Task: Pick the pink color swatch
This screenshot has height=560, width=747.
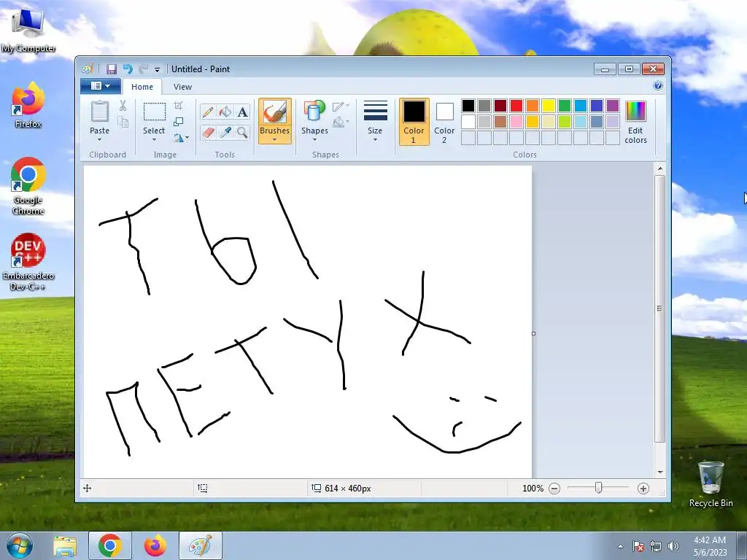Action: tap(516, 122)
